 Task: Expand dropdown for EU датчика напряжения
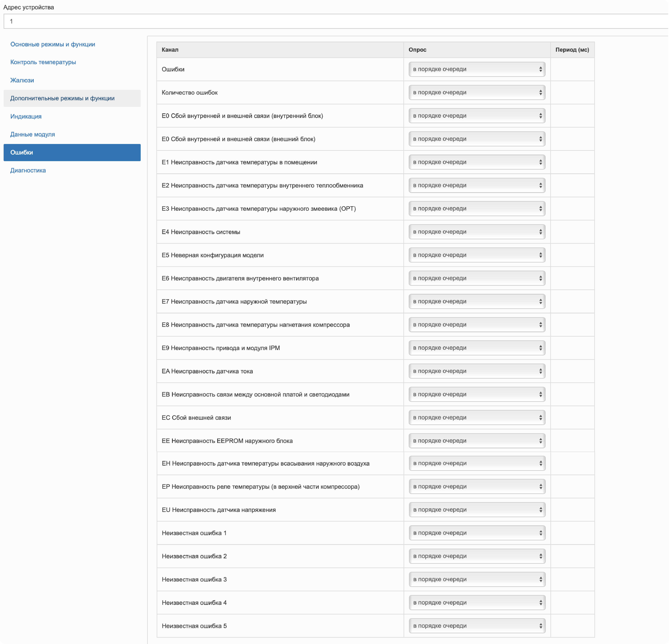(x=476, y=510)
